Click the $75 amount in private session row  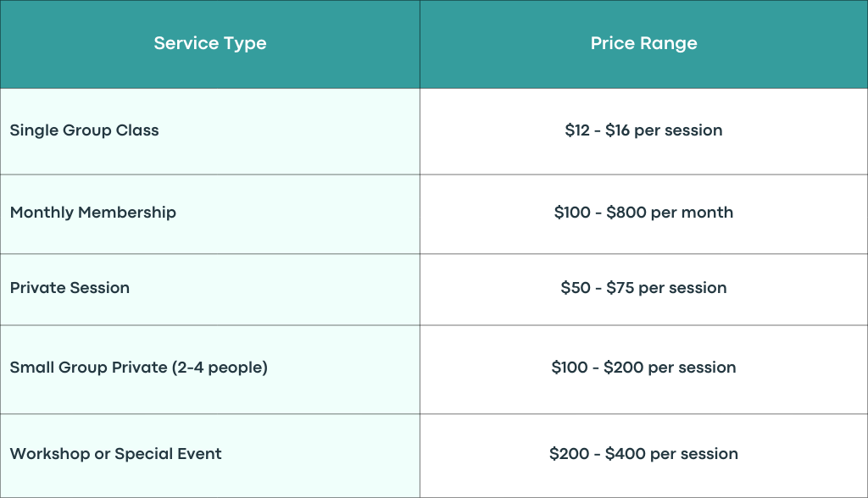point(620,288)
